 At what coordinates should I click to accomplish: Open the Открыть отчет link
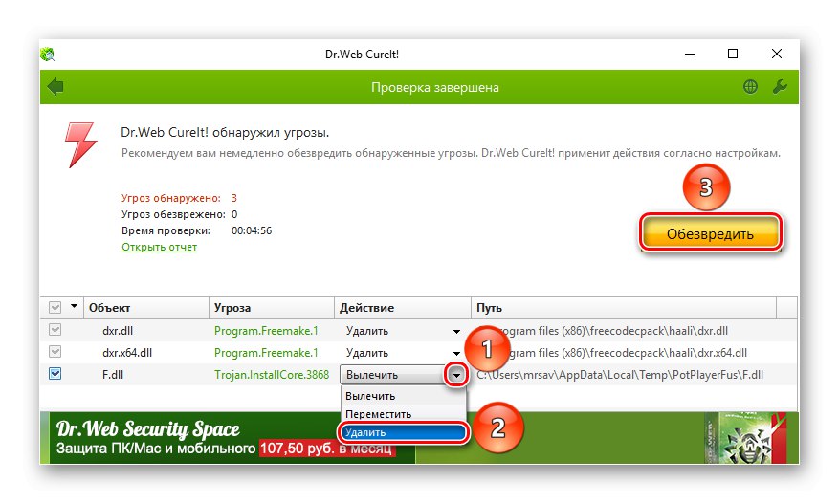coord(159,247)
